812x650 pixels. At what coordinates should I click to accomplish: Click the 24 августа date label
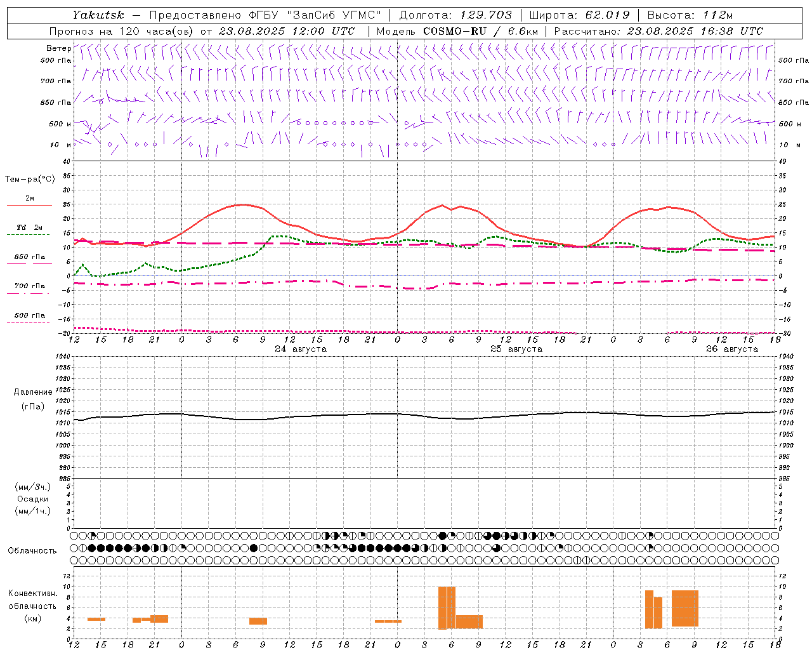(x=301, y=349)
